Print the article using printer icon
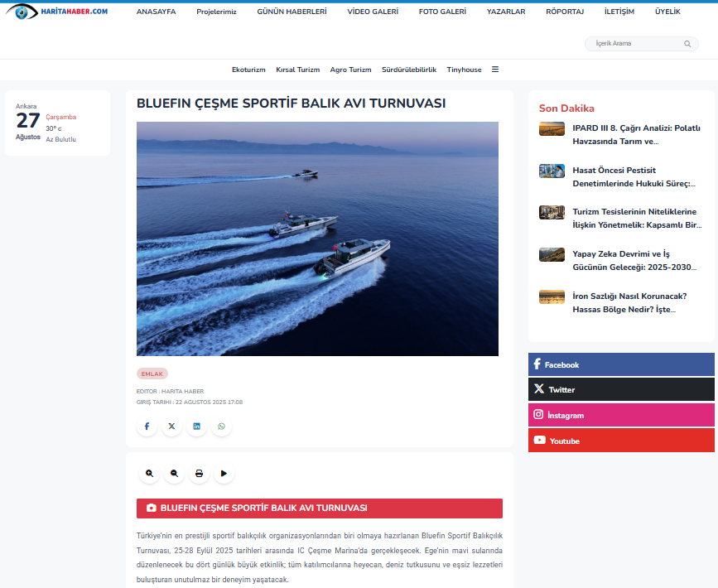The width and height of the screenshot is (718, 588). pos(199,474)
